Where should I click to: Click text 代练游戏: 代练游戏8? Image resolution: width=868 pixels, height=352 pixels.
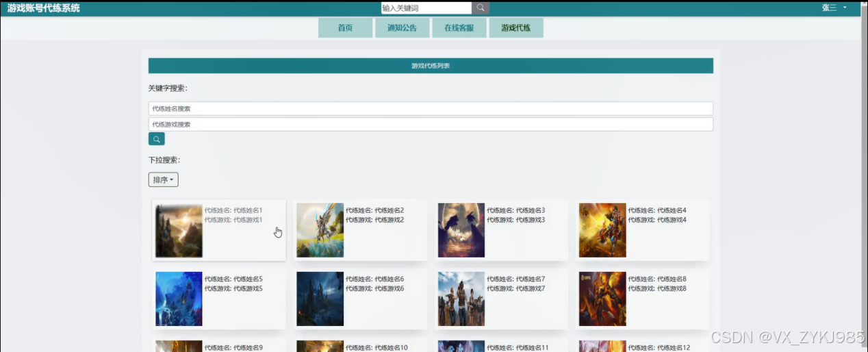pos(657,288)
